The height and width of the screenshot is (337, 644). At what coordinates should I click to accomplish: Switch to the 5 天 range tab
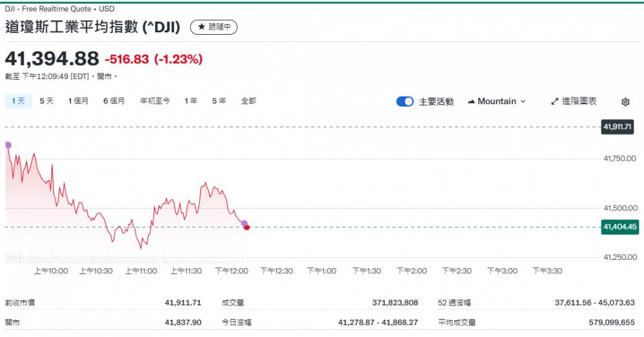pos(46,101)
